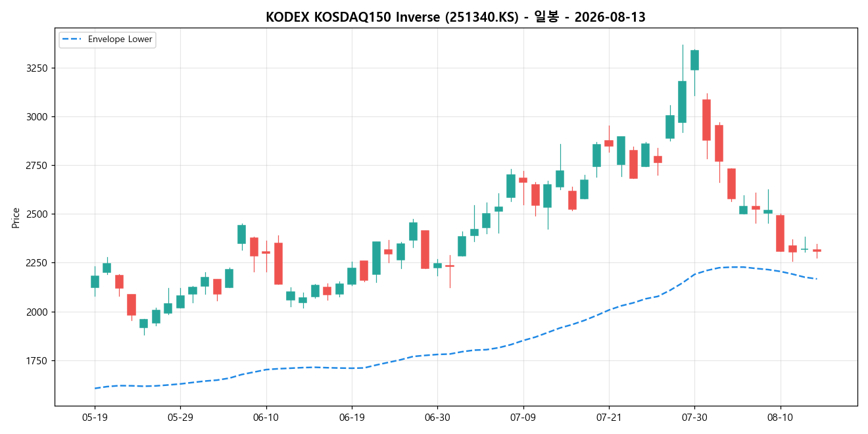Click the 3250 y-axis tick label
Viewport: 868px width, 434px height.
(x=36, y=68)
